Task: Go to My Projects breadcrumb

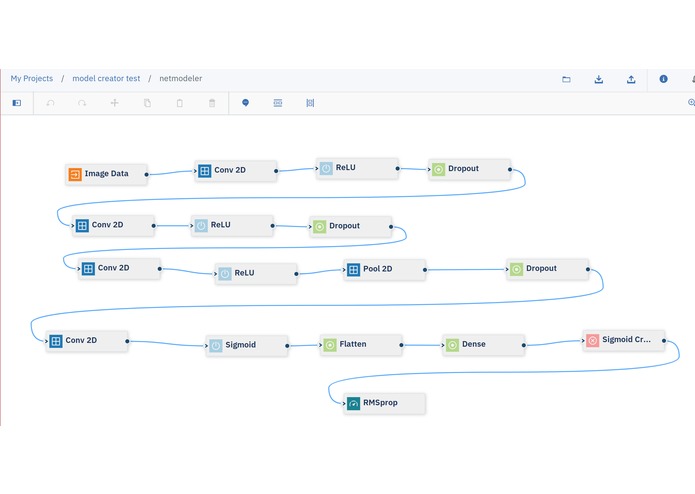Action: click(31, 78)
